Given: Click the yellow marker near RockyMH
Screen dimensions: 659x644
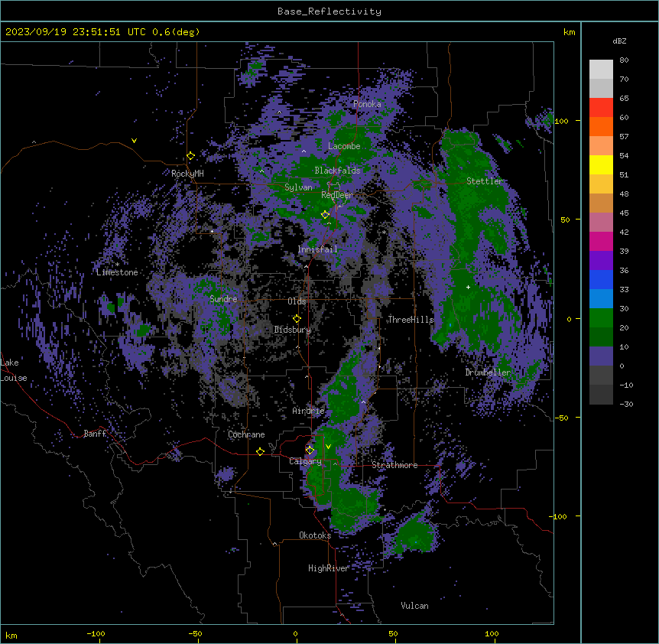Looking at the screenshot, I should (x=190, y=156).
